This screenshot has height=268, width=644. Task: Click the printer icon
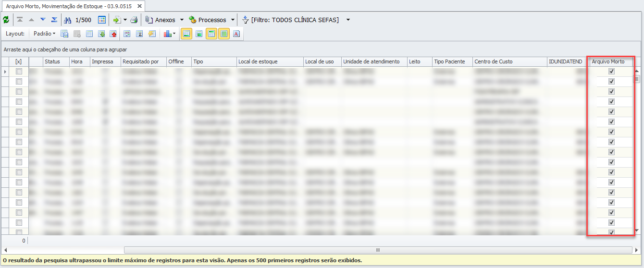tap(134, 20)
